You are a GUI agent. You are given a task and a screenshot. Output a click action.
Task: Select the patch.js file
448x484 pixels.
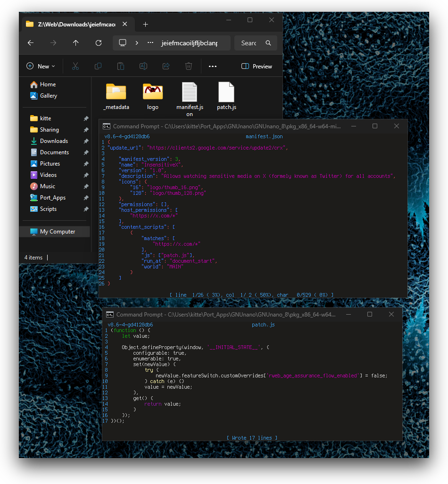pos(226,96)
